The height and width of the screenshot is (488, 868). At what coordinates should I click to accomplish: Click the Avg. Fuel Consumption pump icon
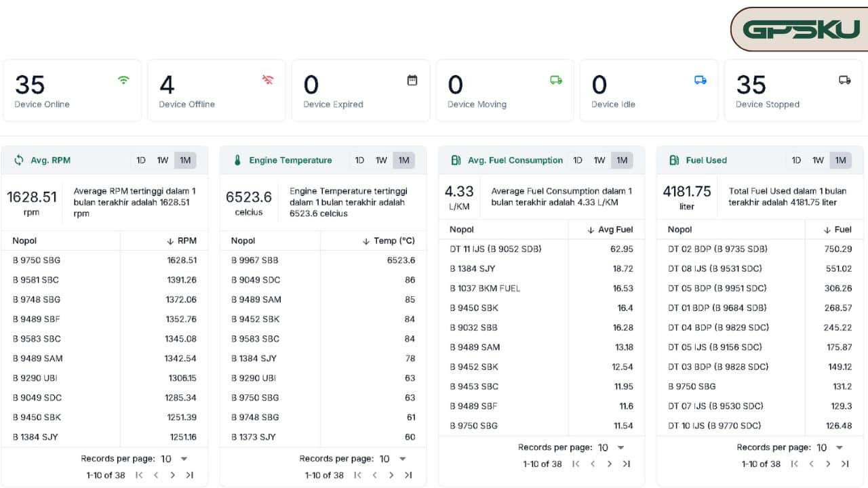point(456,161)
